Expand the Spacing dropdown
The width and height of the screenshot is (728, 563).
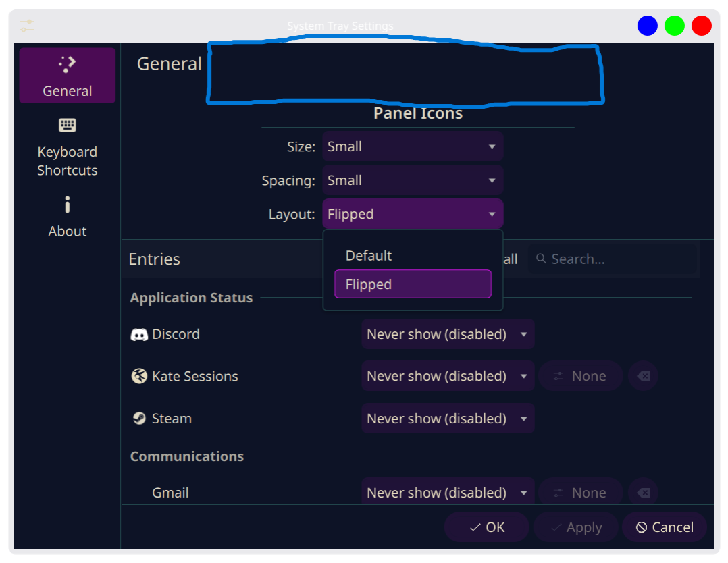click(413, 180)
